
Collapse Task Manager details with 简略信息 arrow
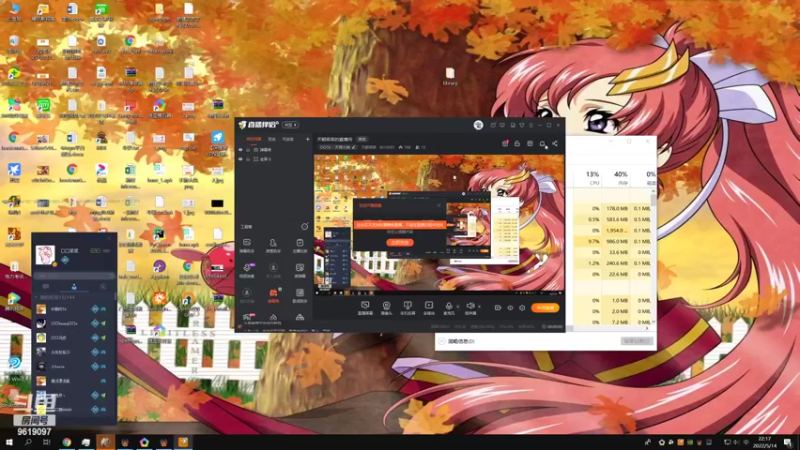click(x=442, y=341)
